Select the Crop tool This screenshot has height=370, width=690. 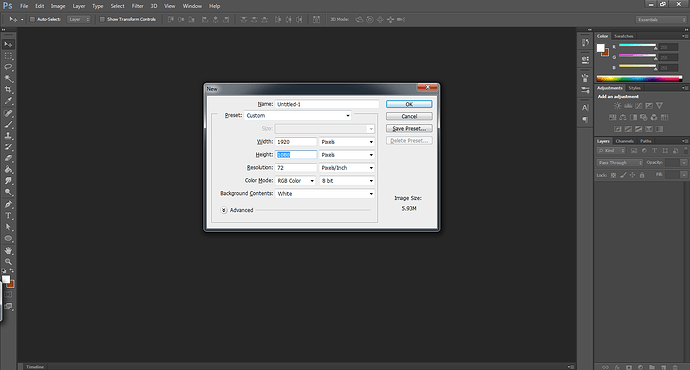click(x=8, y=90)
